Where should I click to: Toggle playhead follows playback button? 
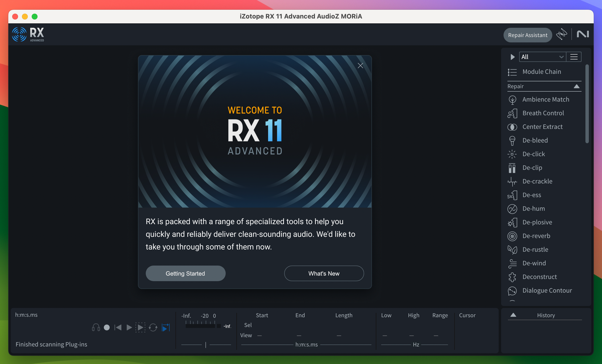(x=166, y=327)
